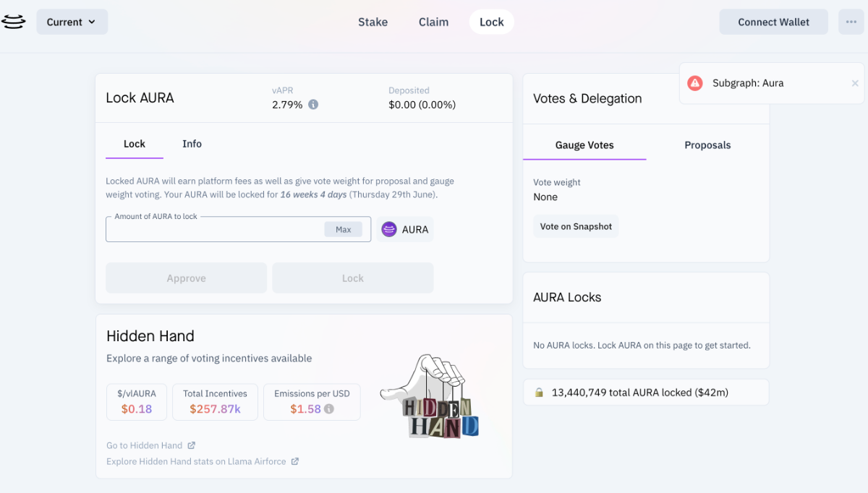Click the Subgraph: Aura warning icon
868x493 pixels.
[x=695, y=83]
